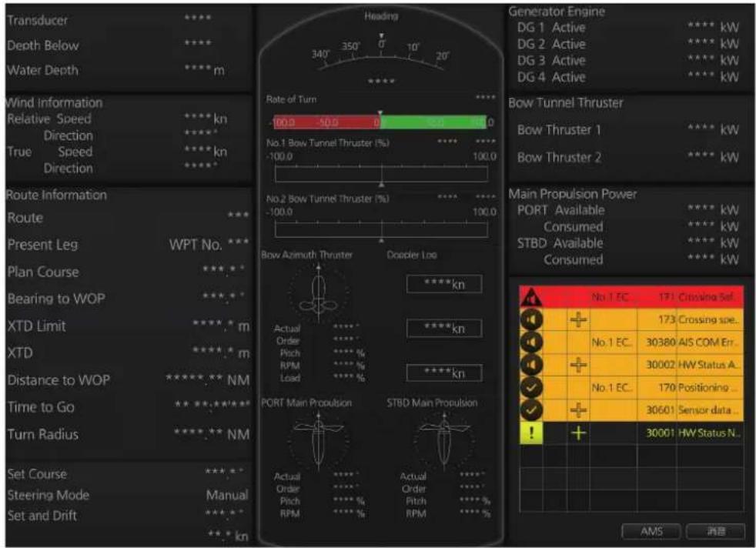Click the DG 4 Active row
Viewport: 756px width, 548px height.
[x=627, y=77]
